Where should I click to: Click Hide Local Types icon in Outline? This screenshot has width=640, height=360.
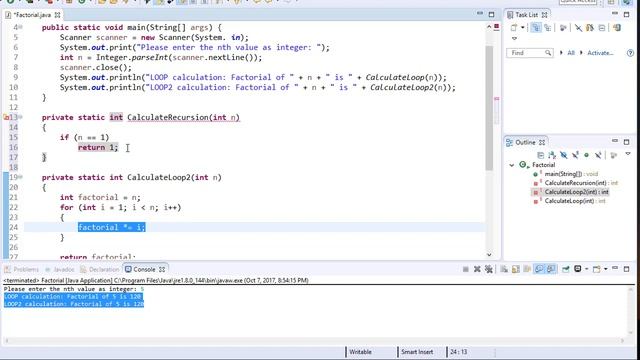point(598,155)
